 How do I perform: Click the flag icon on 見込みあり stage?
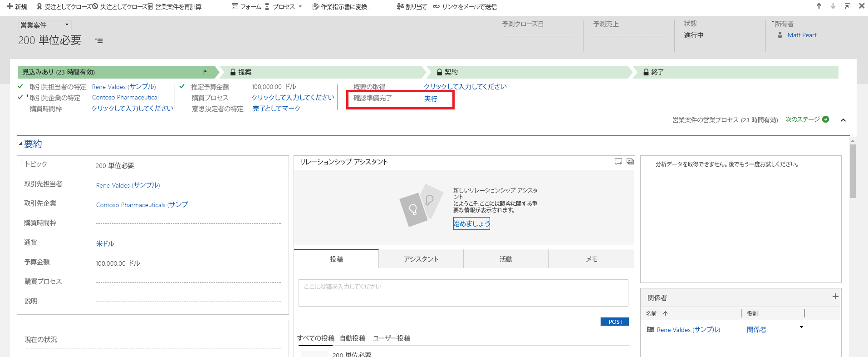coord(205,72)
